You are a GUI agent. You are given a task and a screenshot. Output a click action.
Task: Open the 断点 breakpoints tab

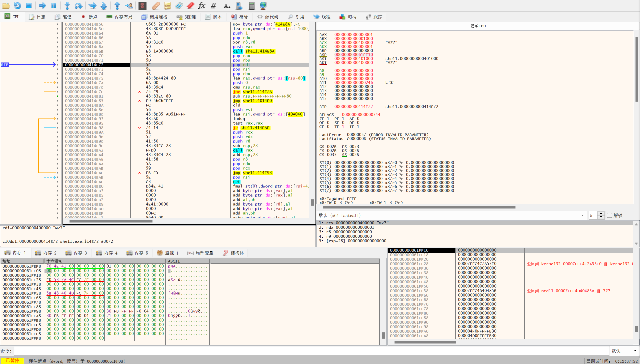(x=89, y=17)
